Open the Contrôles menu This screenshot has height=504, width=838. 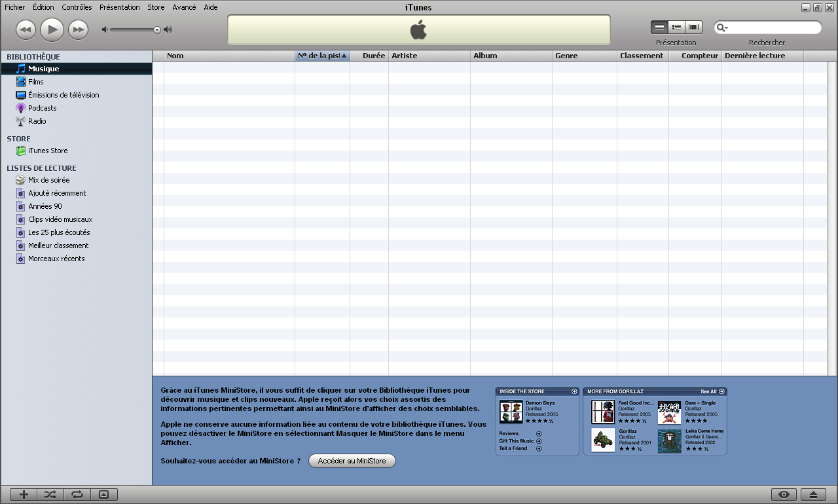tap(77, 7)
